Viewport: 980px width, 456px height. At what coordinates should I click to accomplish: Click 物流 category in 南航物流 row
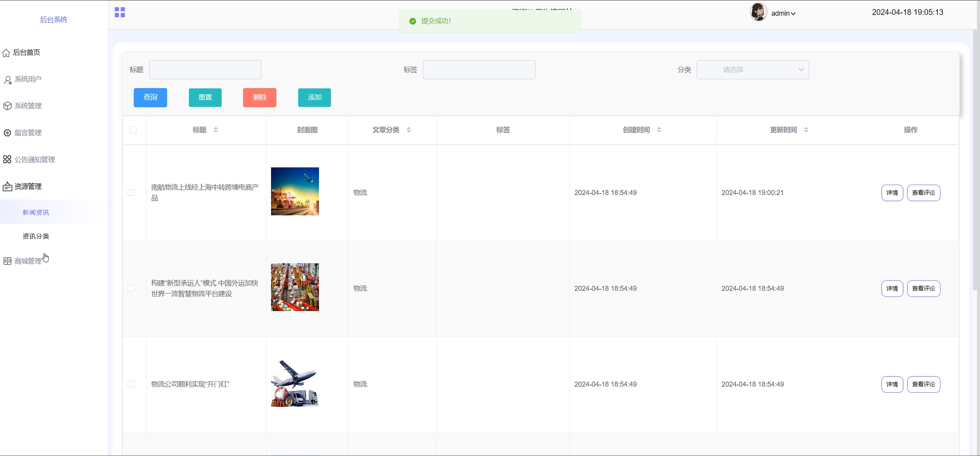(x=360, y=192)
